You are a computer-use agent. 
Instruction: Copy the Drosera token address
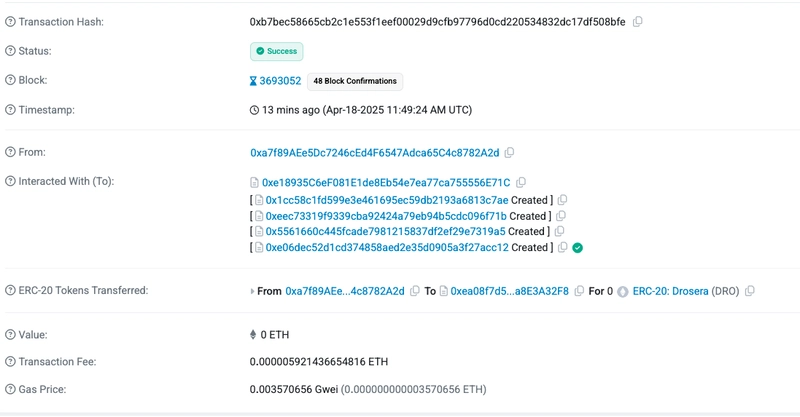coord(749,291)
